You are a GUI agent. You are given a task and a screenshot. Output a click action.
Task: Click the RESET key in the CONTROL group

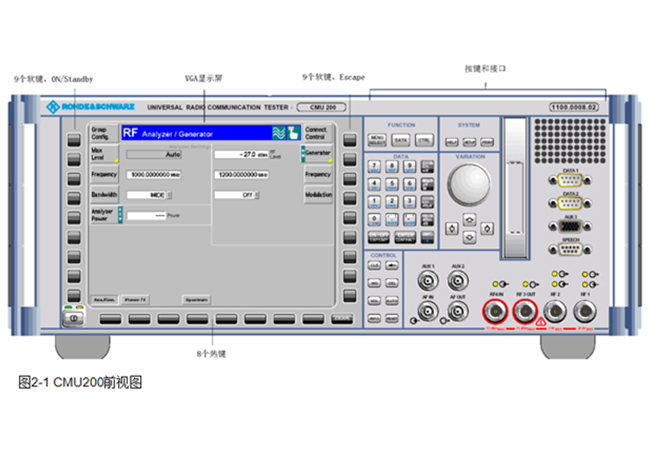point(392,319)
